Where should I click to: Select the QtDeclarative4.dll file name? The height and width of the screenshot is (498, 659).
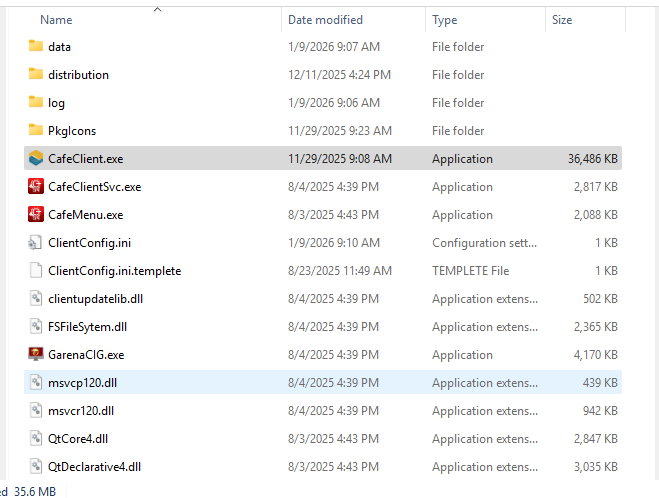(x=94, y=466)
